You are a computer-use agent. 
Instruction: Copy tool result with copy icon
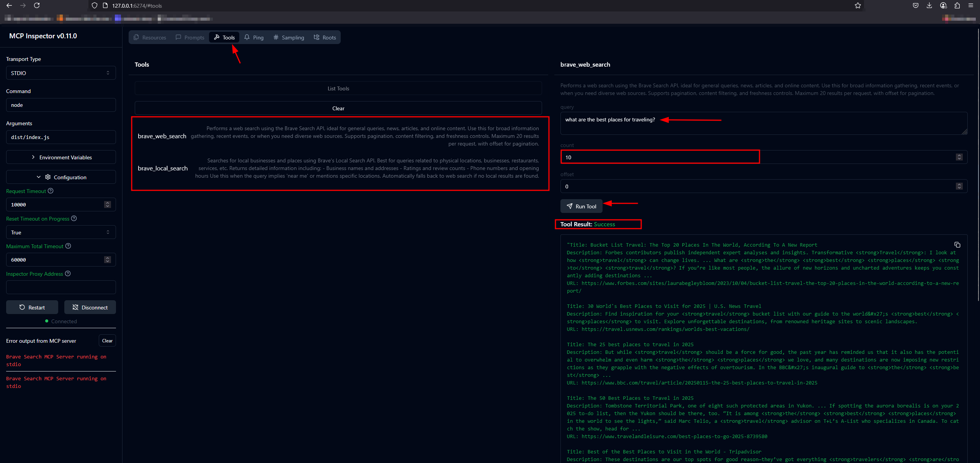point(957,245)
